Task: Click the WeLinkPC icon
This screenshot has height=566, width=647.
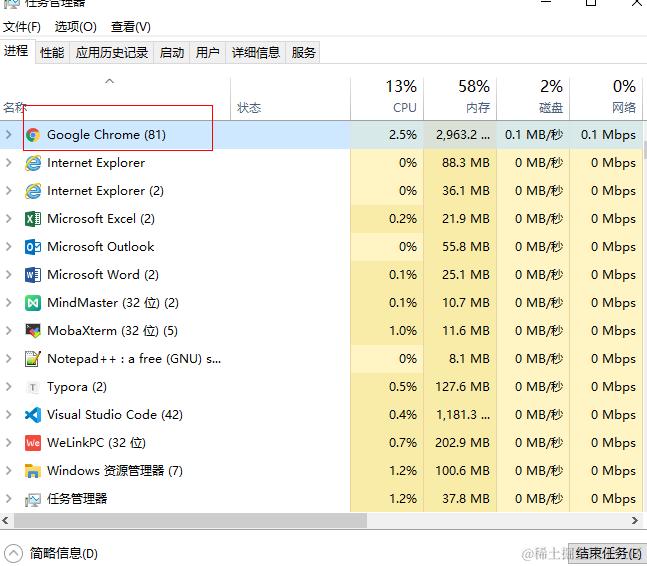Action: point(33,443)
